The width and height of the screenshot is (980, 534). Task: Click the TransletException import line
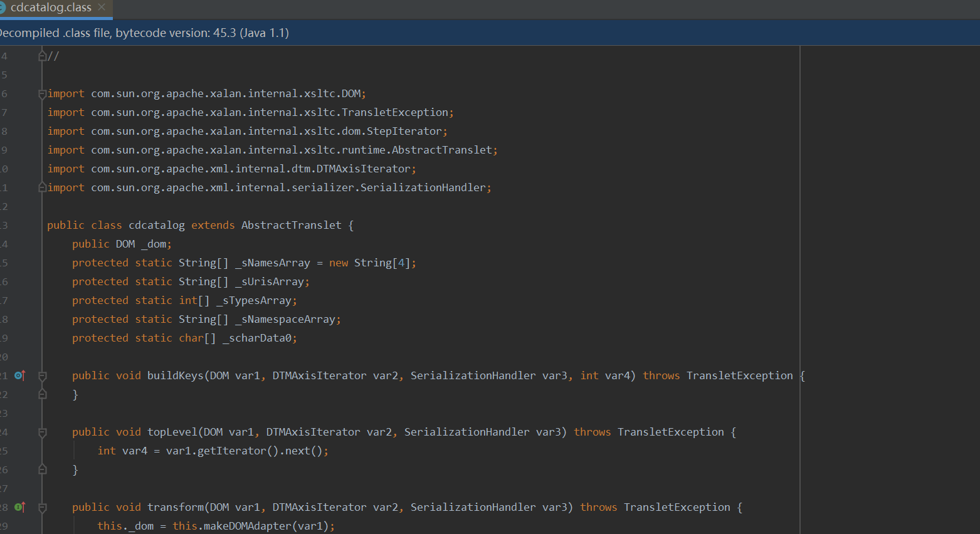[x=250, y=112]
